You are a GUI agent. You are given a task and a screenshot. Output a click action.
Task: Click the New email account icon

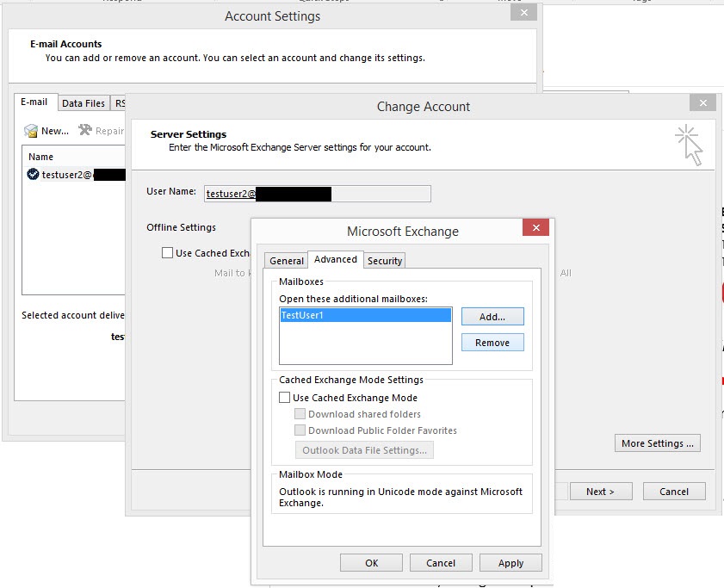[x=30, y=131]
